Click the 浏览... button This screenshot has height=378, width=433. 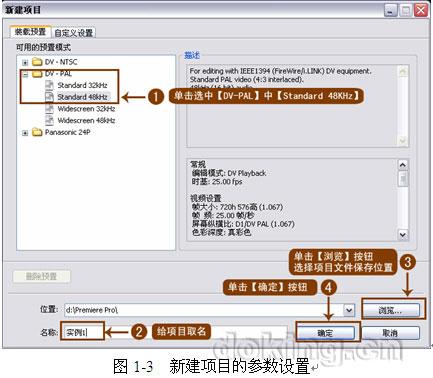click(391, 311)
